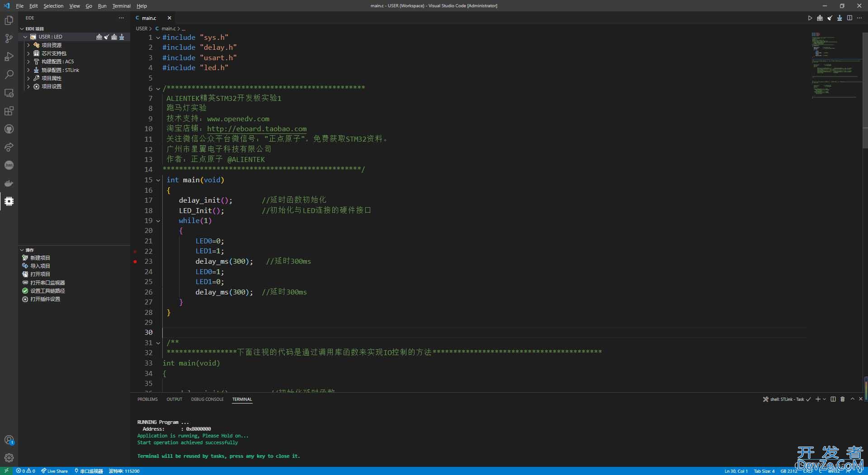Collapse the USER : LED project node
Screen dimensions: 868x475
pos(26,37)
